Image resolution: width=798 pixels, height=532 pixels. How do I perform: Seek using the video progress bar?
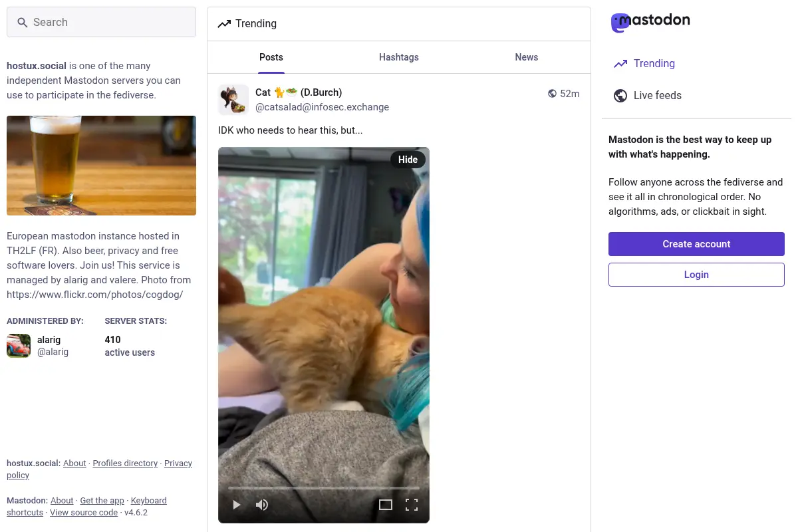324,488
